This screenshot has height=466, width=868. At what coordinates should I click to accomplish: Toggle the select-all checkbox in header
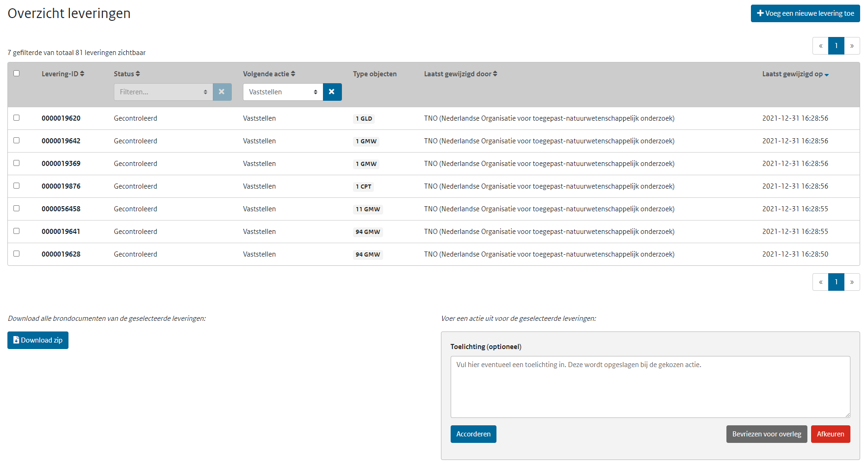pos(17,74)
